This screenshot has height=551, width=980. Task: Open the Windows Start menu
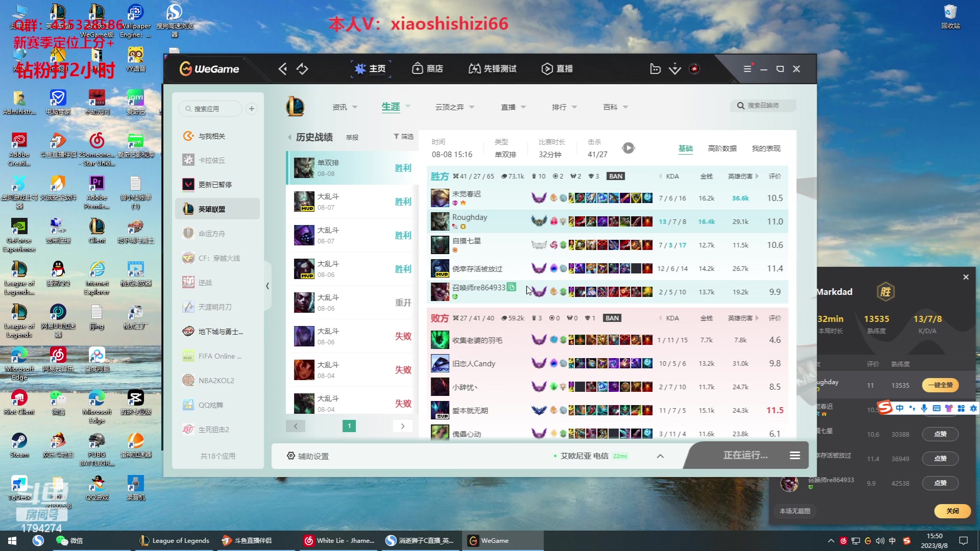point(12,541)
